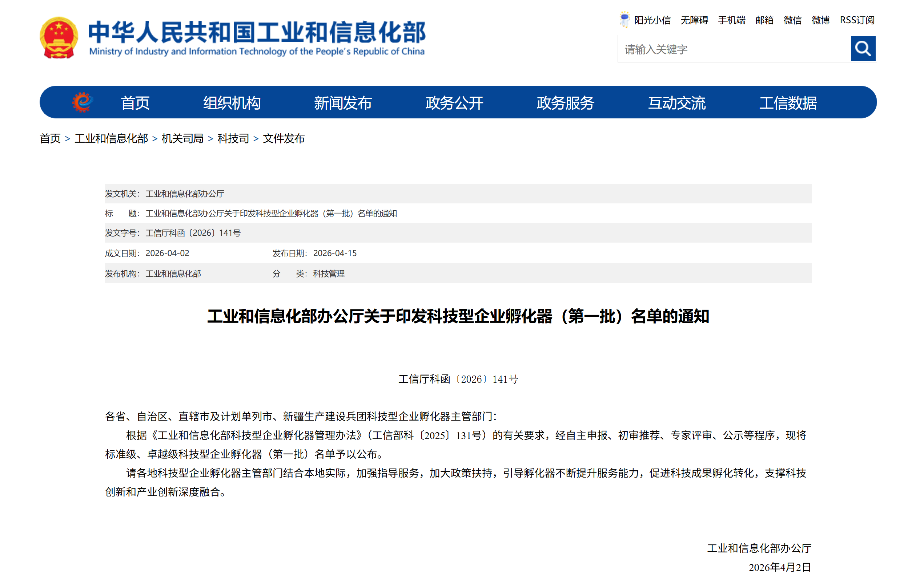
Task: Click 科技司 in the breadcrumb
Action: tap(233, 139)
